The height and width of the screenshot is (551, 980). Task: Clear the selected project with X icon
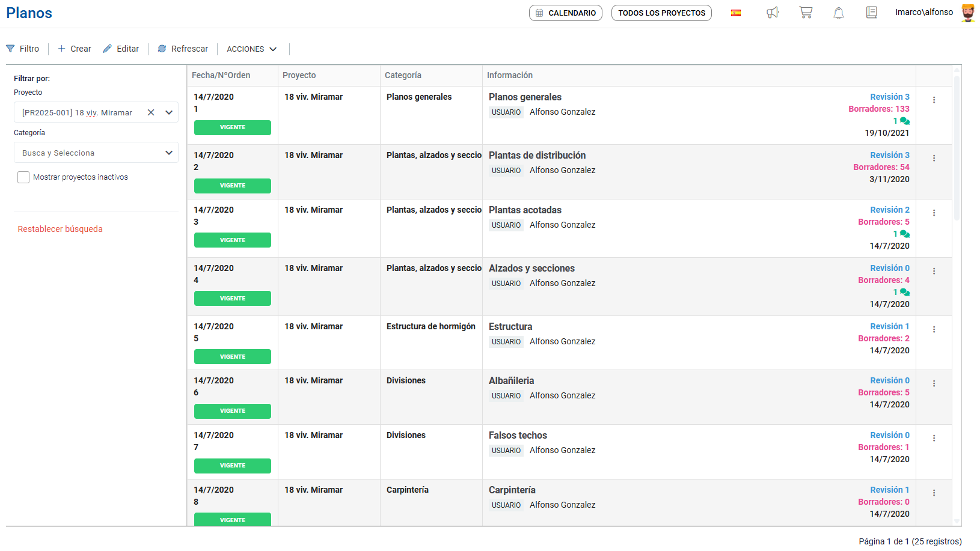(151, 112)
